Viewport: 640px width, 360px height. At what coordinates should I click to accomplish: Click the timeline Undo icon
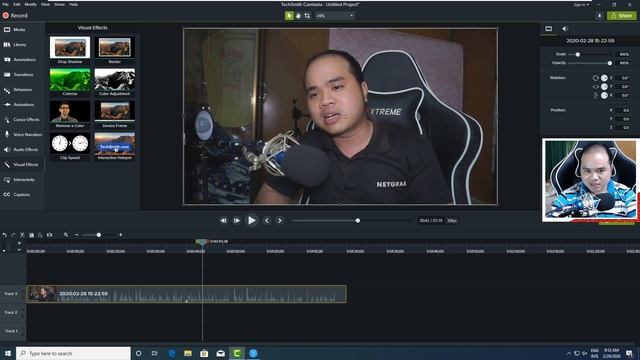(4, 235)
